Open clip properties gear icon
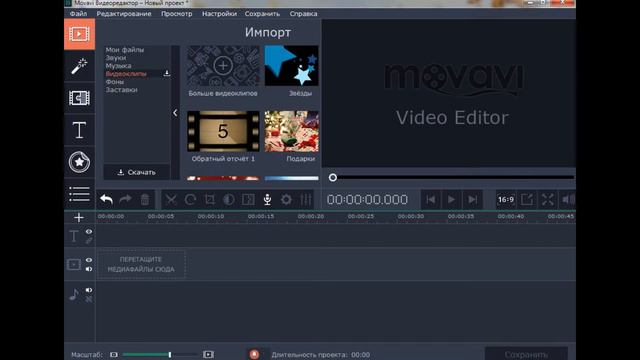Viewport: 640px width, 360px height. tap(287, 200)
